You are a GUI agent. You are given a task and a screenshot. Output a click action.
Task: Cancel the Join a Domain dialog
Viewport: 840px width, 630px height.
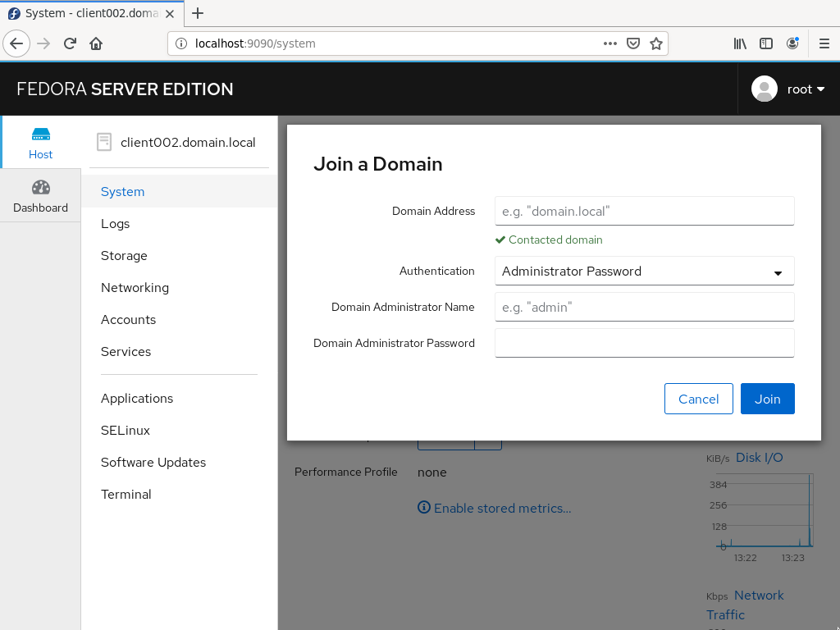[699, 399]
